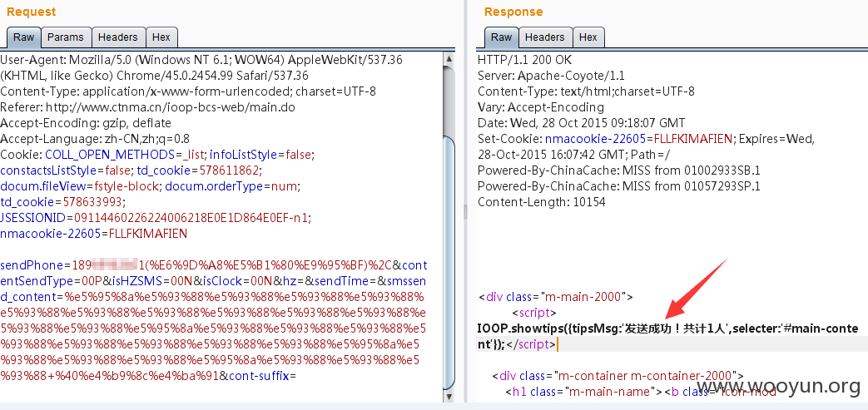Click the splitter handle between Request and Response
Viewport: 868px width, 410px height.
click(x=465, y=212)
